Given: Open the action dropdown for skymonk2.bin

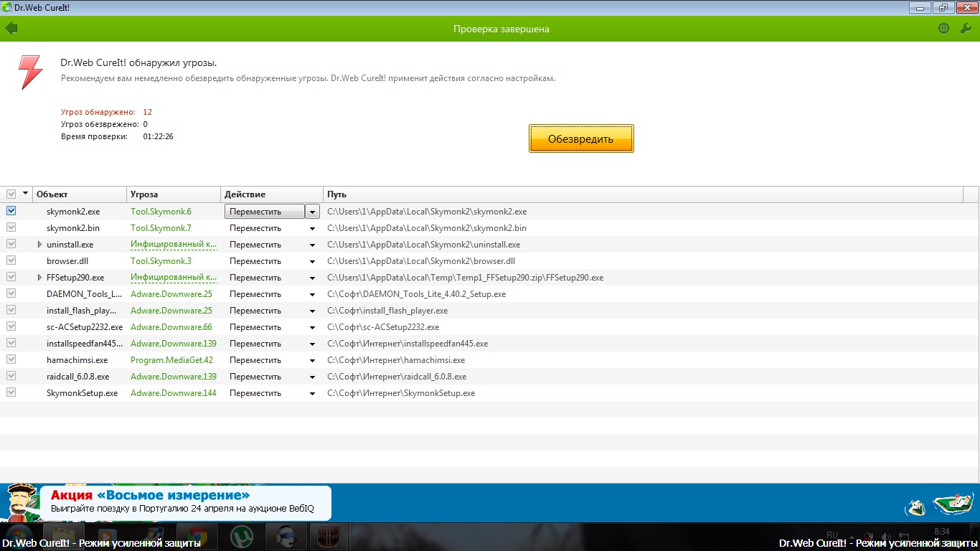Looking at the screenshot, I should pos(312,228).
